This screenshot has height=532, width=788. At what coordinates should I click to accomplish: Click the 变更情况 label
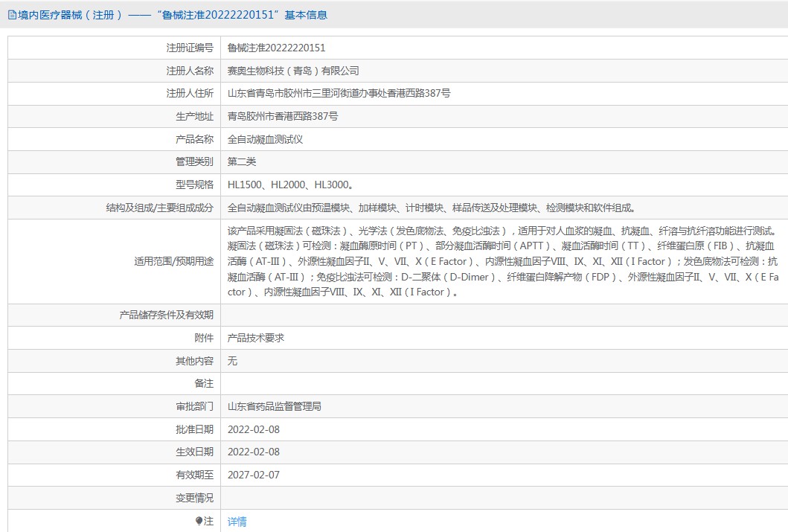(194, 498)
